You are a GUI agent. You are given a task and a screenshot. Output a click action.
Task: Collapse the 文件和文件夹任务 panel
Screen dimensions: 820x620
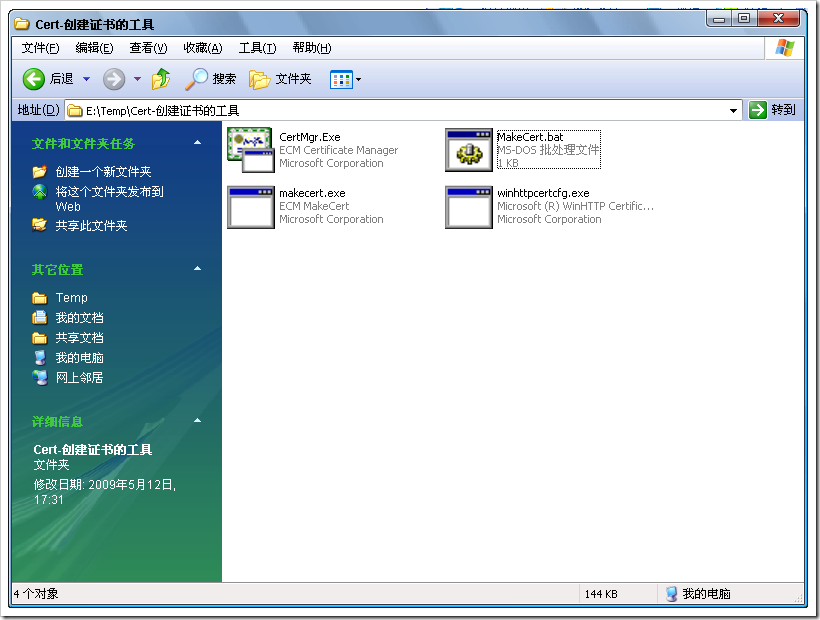(x=198, y=143)
